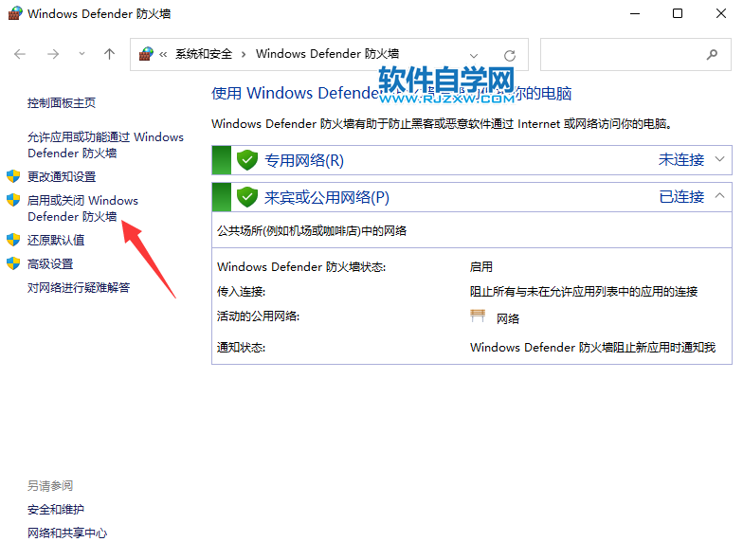
Task: Open 启用或关闭 Windows Defender 防火墙
Action: click(83, 208)
